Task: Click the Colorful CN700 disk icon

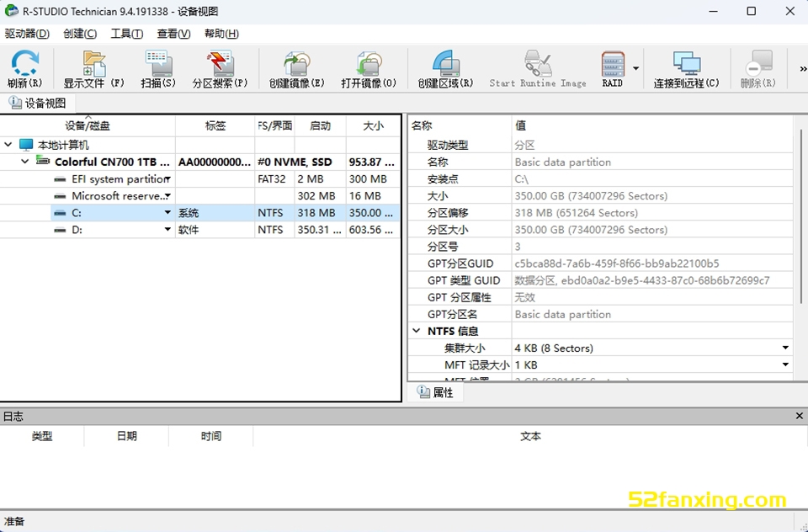Action: pyautogui.click(x=43, y=161)
